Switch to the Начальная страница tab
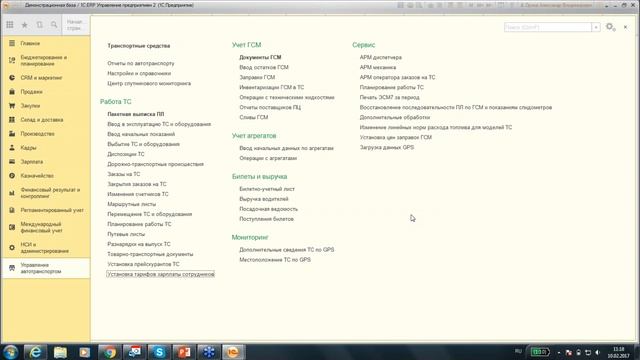 click(x=75, y=25)
